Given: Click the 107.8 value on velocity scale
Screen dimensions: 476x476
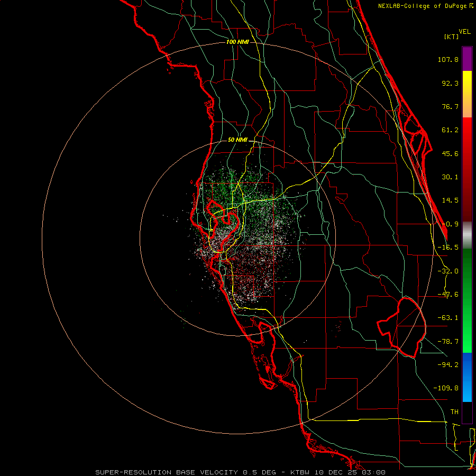Looking at the screenshot, I should pos(448,59).
